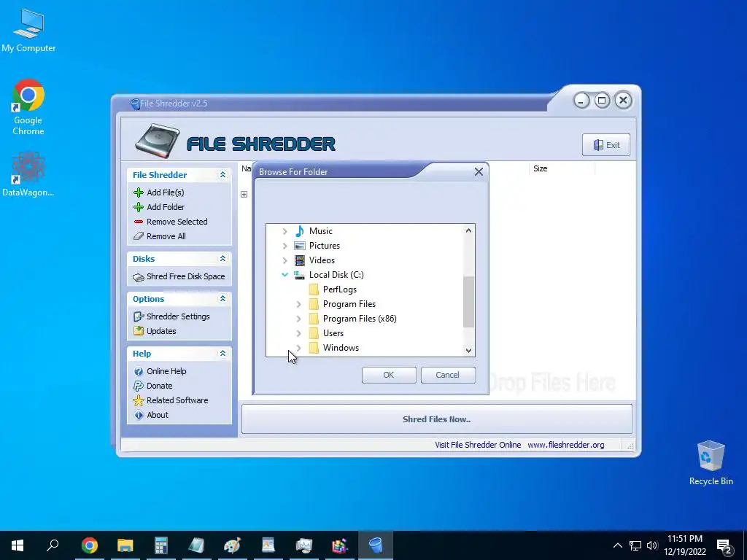Click the Updates icon
747x560 pixels.
click(x=139, y=331)
